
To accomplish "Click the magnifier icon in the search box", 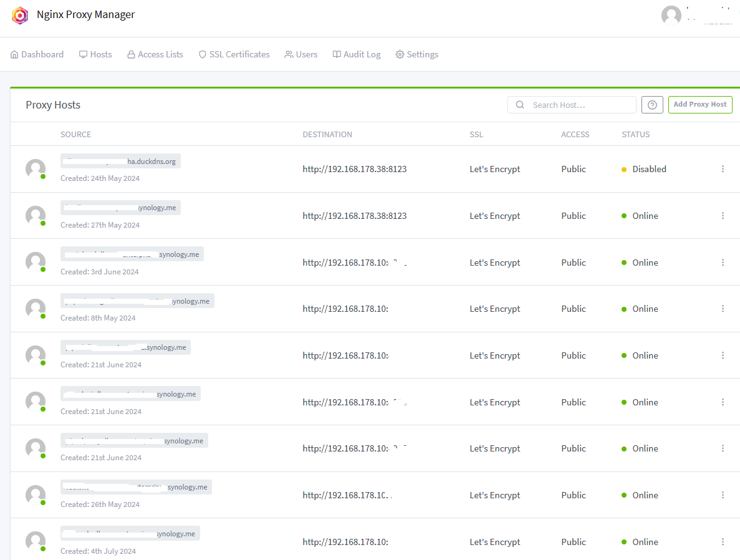I will tap(520, 105).
